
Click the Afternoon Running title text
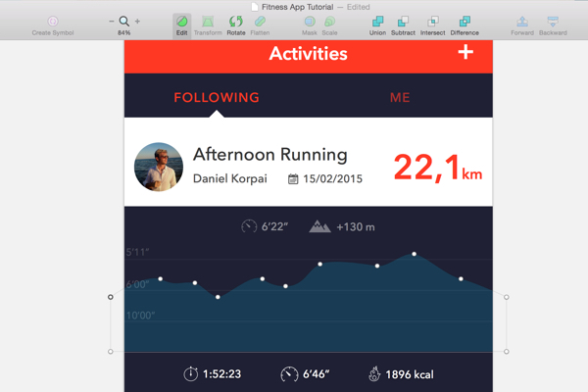pos(270,155)
